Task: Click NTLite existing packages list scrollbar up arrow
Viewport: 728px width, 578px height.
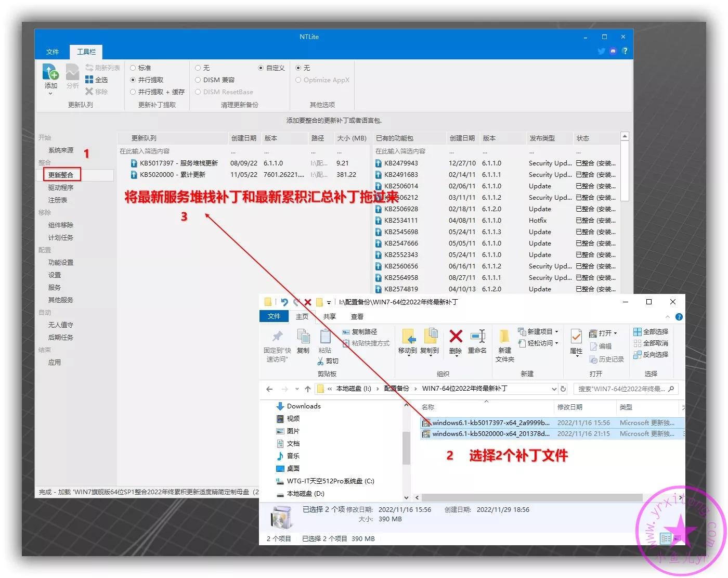Action: pyautogui.click(x=625, y=136)
